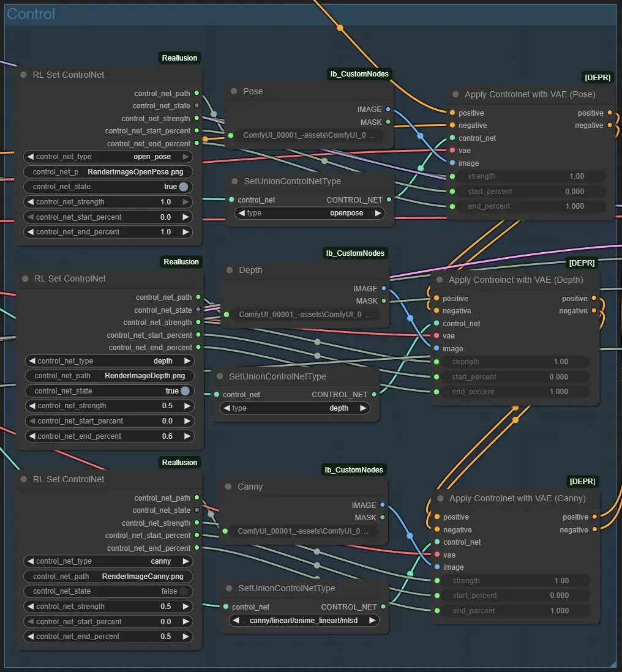
Task: Click the next arrow on the canny control_net_type selector
Action: coord(185,561)
